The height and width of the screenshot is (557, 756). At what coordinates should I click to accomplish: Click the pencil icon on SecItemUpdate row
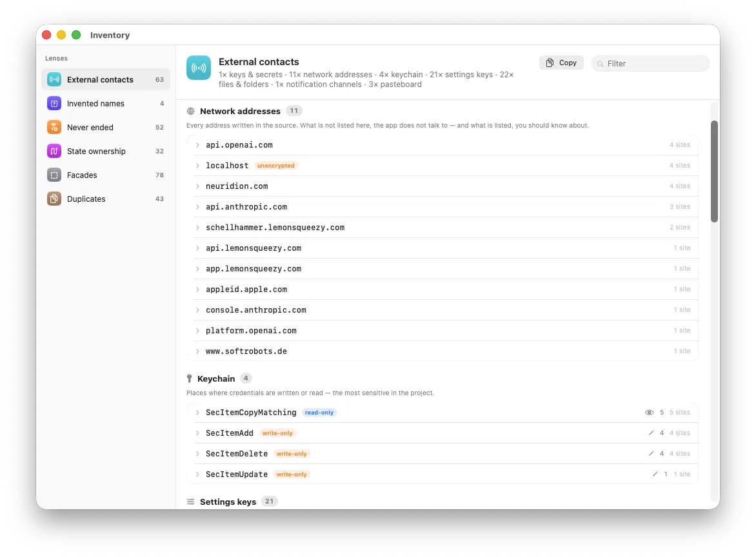pos(655,474)
